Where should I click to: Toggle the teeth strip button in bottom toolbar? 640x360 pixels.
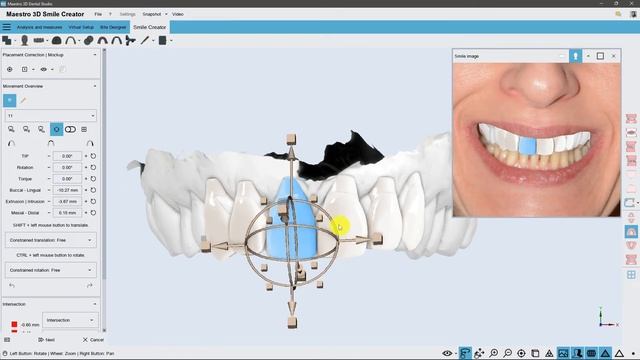click(x=591, y=353)
